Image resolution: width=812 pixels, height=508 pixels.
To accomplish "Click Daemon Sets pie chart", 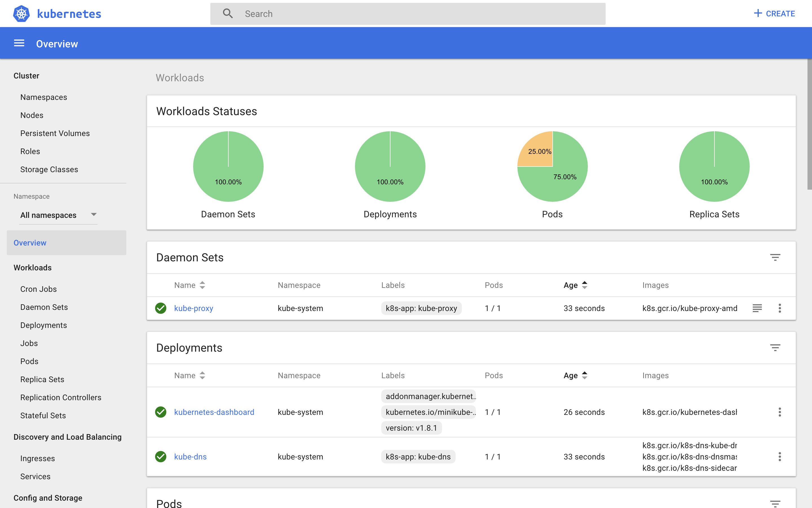I will 228,167.
